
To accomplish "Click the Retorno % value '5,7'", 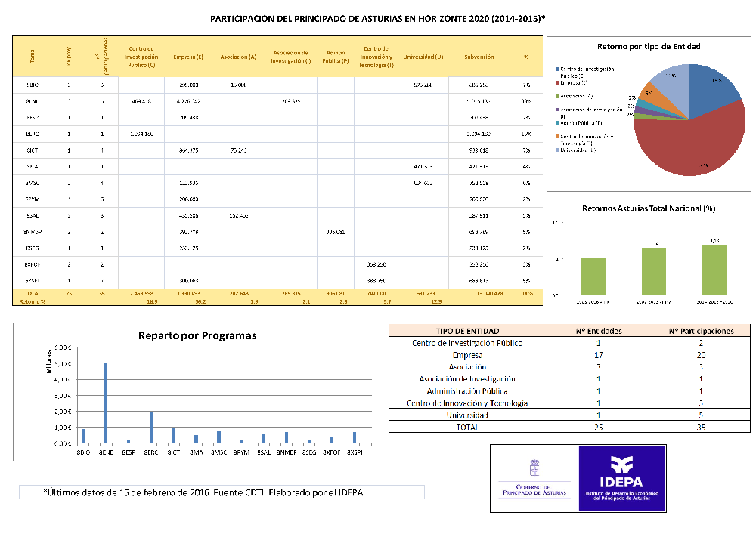I will pyautogui.click(x=387, y=302).
